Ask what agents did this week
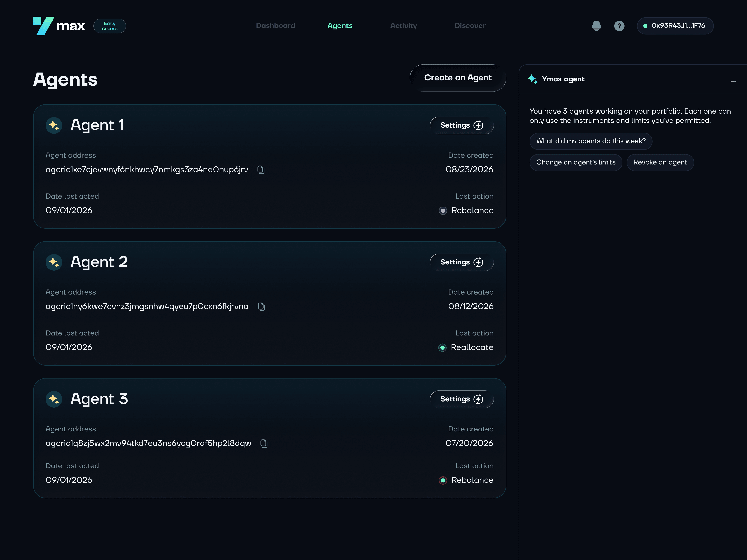Image resolution: width=747 pixels, height=560 pixels. pos(591,141)
